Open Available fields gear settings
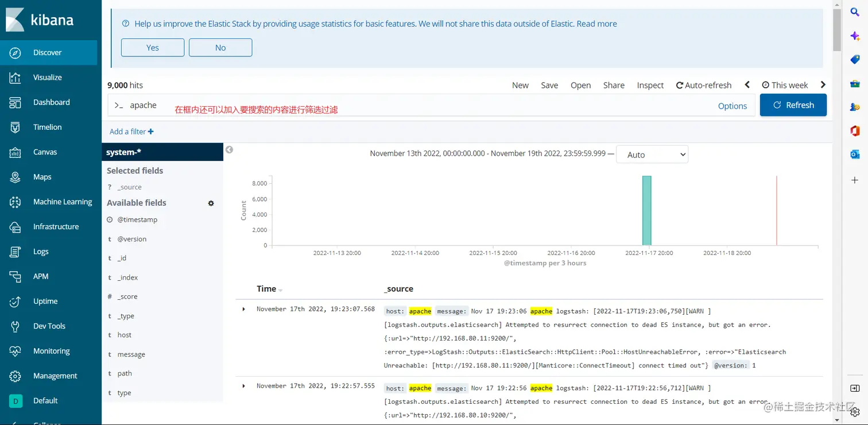 211,203
